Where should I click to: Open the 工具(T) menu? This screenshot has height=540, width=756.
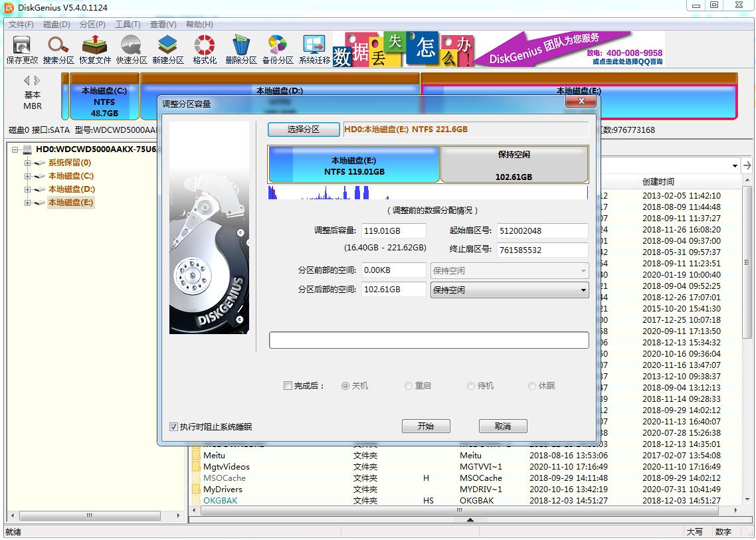pos(128,24)
